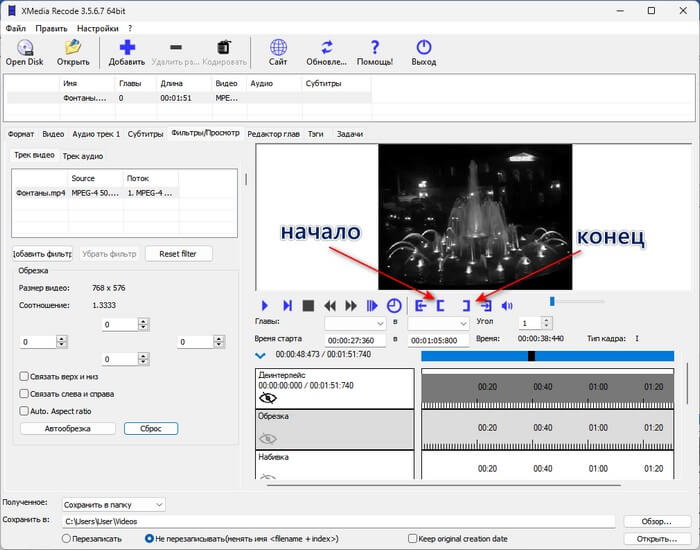Enable the Auto. Aspect ratio checkbox
The image size is (700, 550).
point(25,411)
